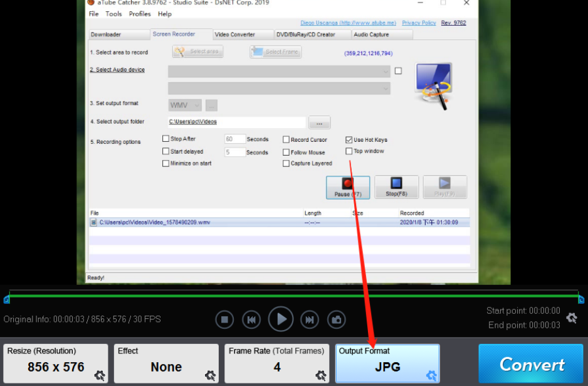The width and height of the screenshot is (588, 386).
Task: Click the Select Frame button
Action: (x=276, y=52)
